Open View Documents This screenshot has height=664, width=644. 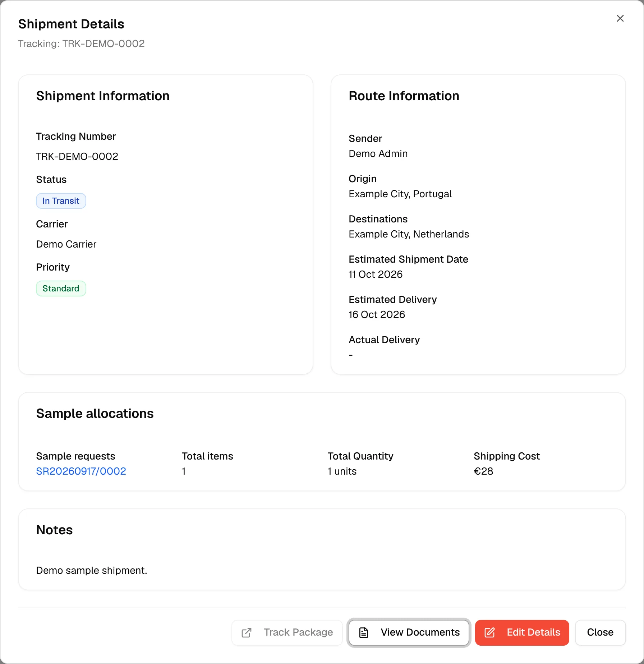pos(409,632)
